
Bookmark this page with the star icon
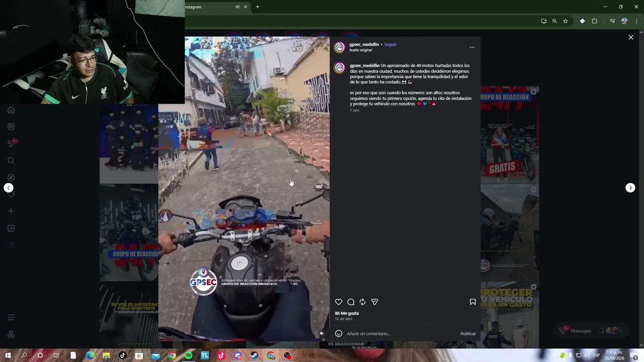(x=566, y=21)
